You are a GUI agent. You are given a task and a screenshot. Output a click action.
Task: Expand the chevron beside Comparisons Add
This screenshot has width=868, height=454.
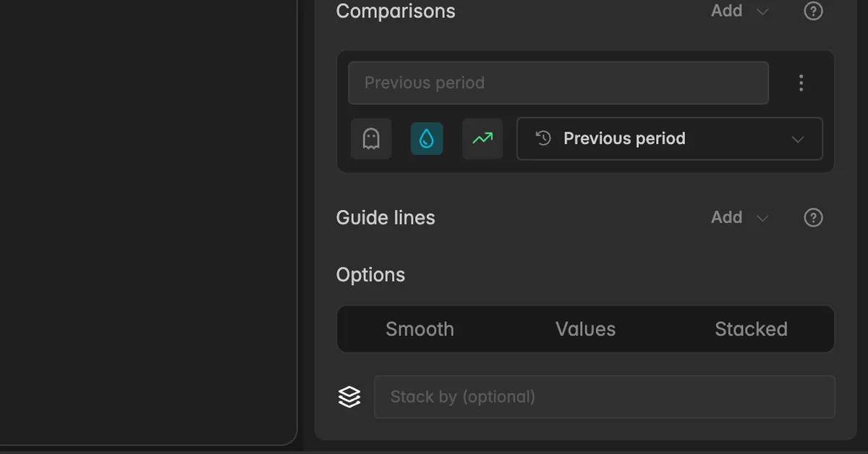tap(762, 12)
